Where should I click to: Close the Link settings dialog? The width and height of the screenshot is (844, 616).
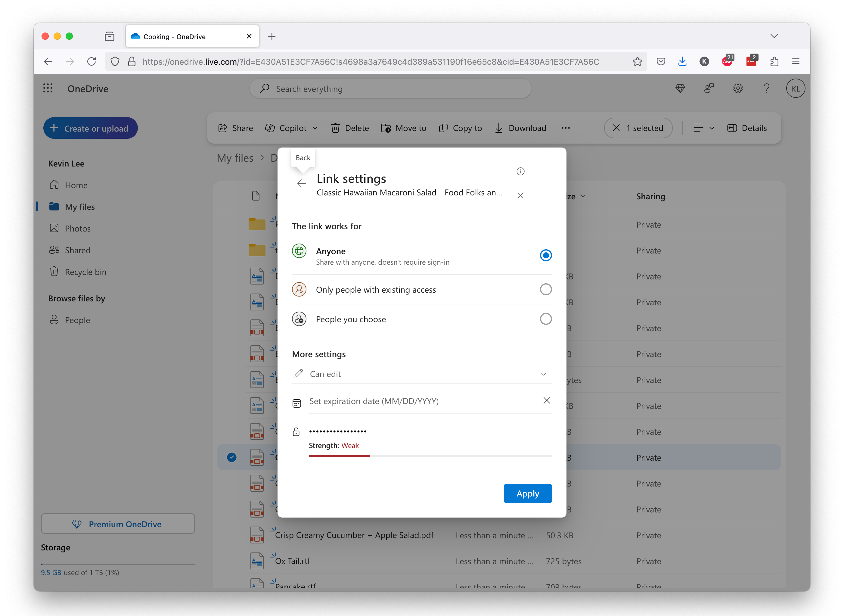coord(520,195)
